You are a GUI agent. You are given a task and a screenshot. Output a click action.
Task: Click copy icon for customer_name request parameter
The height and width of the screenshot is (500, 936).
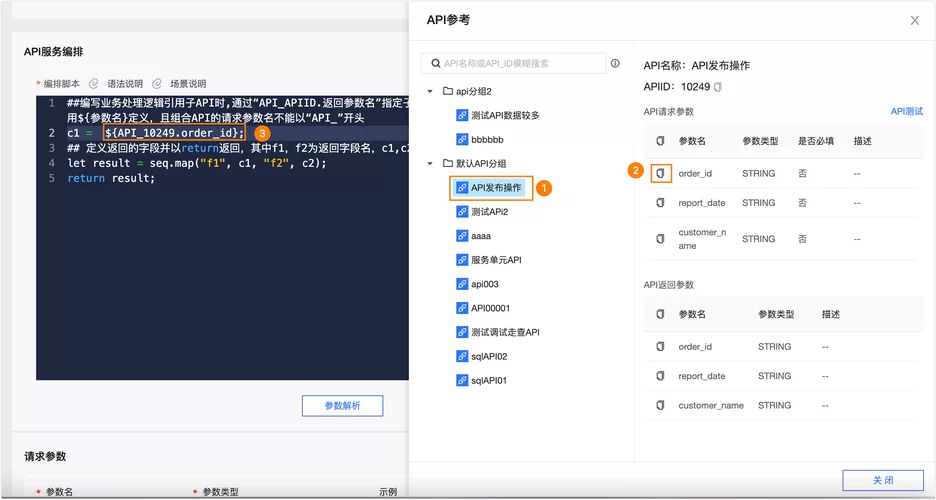(660, 239)
